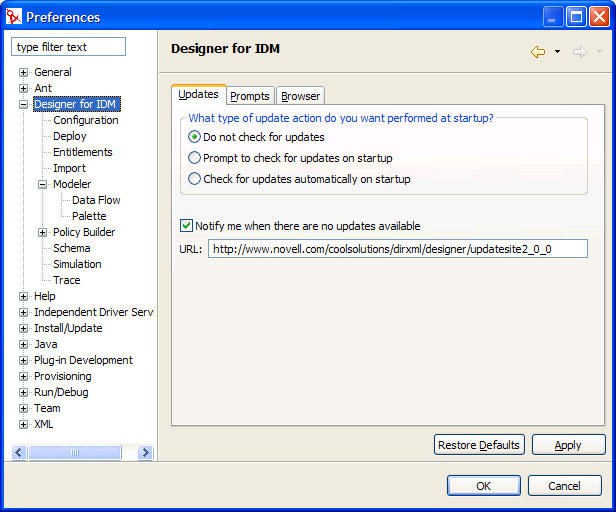
Task: Switch to the Browser tab
Action: (300, 96)
